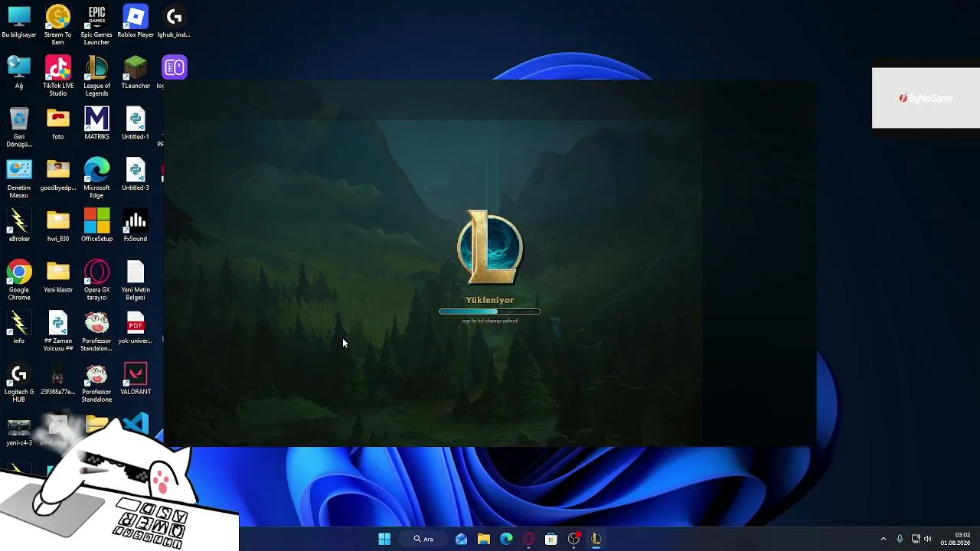980x551 pixels.
Task: Select Logitech G HUB desktop shortcut
Action: [x=19, y=383]
